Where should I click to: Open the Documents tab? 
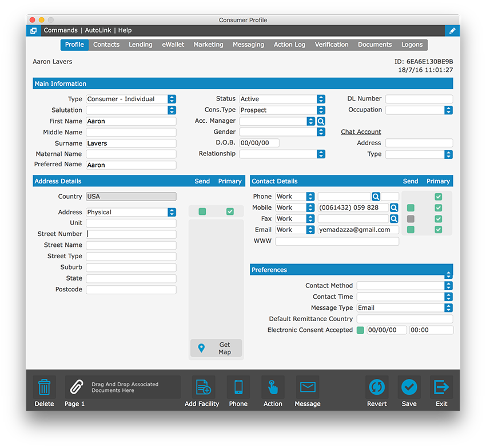375,45
